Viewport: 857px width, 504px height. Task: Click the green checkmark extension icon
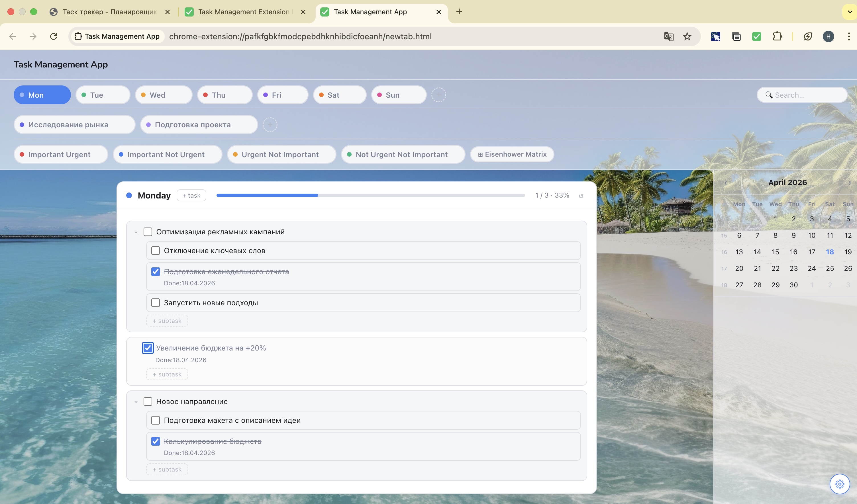pyautogui.click(x=756, y=36)
